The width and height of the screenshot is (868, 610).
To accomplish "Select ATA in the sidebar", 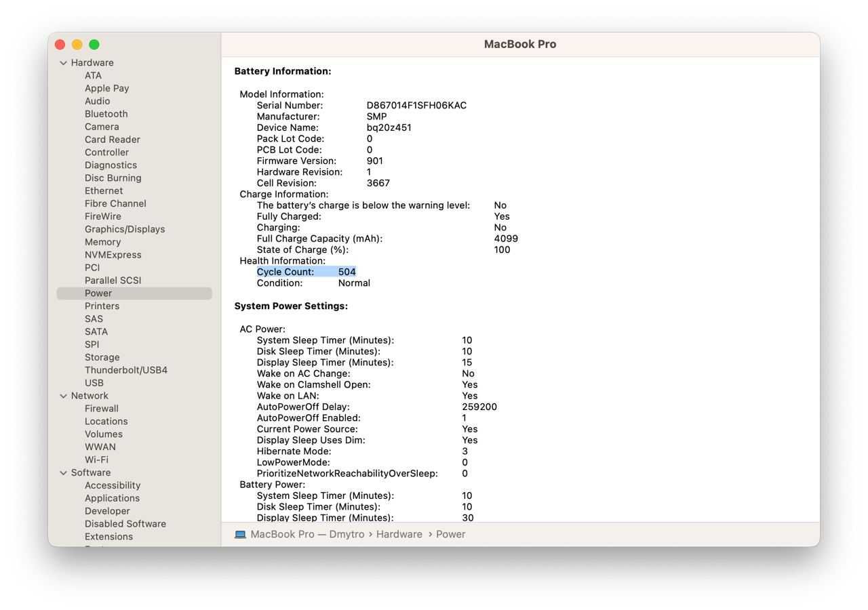I will point(93,75).
